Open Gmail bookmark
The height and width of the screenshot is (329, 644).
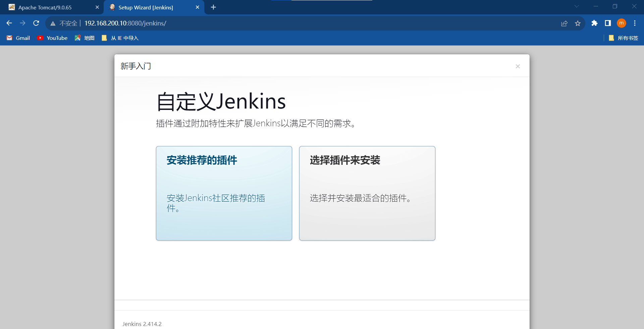click(18, 38)
